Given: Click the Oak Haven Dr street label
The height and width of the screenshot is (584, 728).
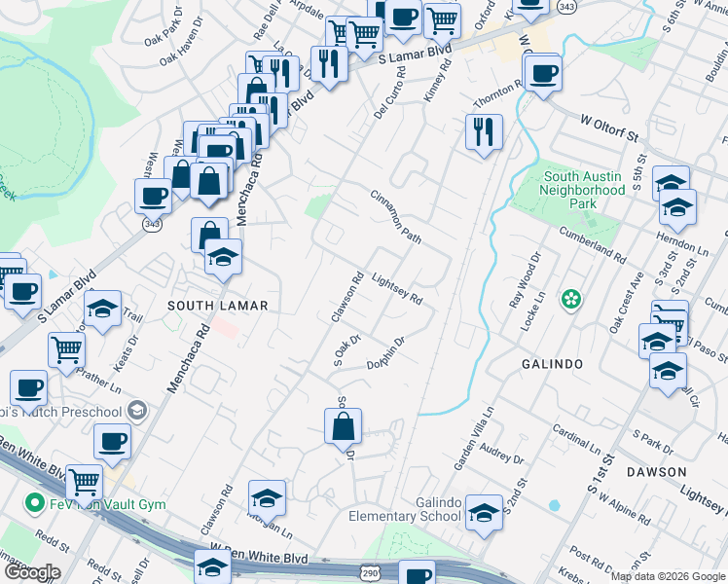Looking at the screenshot, I should [181, 41].
